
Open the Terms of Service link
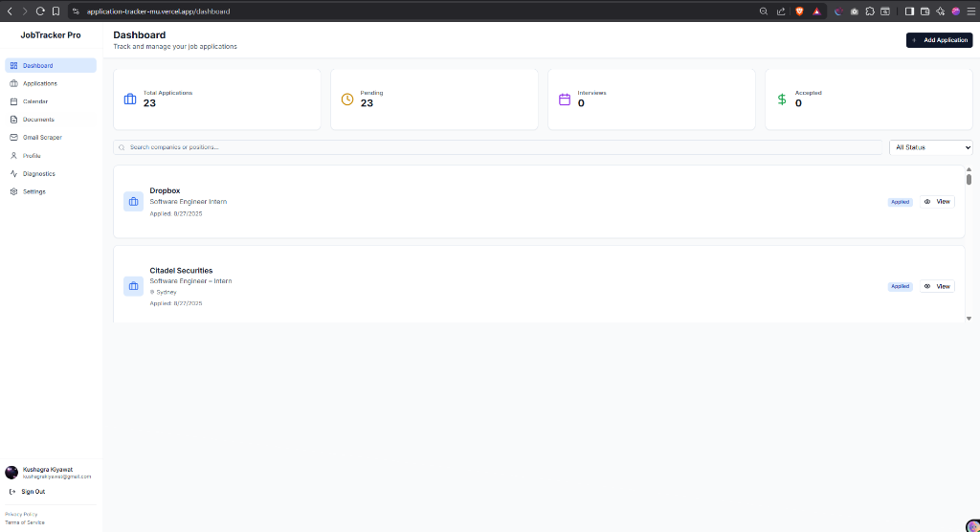click(25, 522)
